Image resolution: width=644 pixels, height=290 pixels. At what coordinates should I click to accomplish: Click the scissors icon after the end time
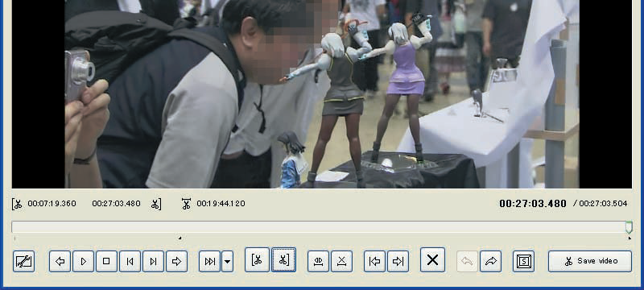point(155,204)
